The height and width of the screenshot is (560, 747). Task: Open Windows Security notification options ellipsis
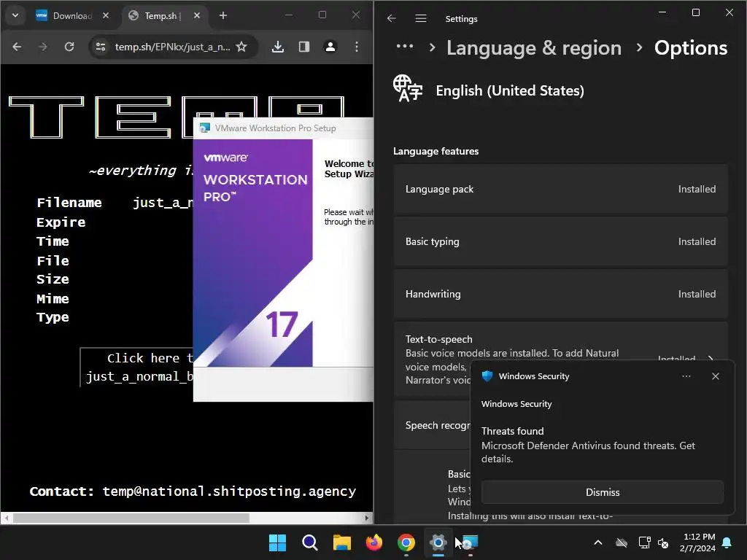pos(686,376)
